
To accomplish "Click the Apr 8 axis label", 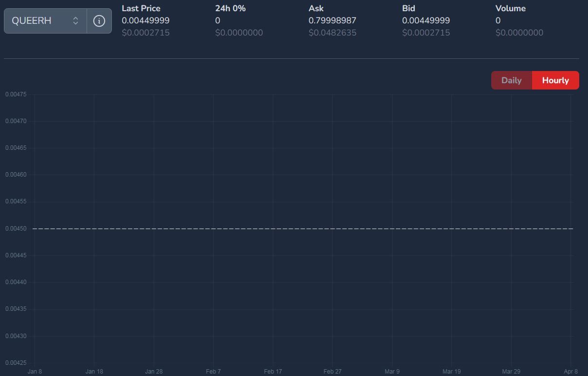I will [570, 372].
